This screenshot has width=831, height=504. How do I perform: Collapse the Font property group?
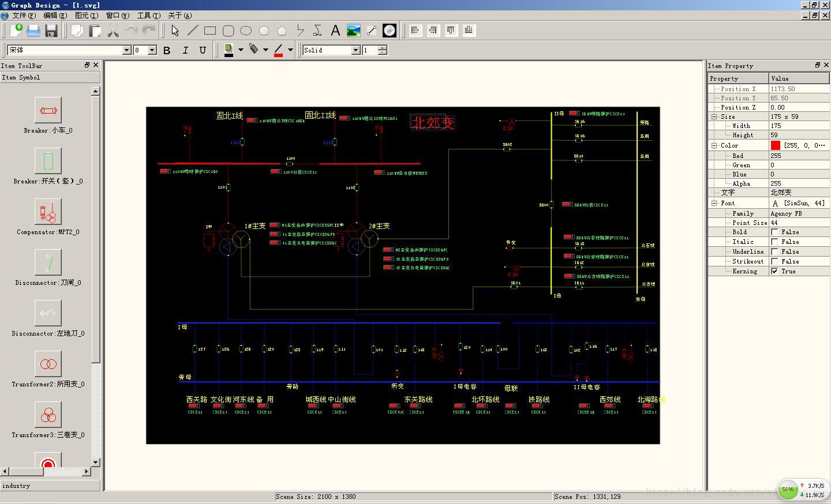tap(714, 203)
